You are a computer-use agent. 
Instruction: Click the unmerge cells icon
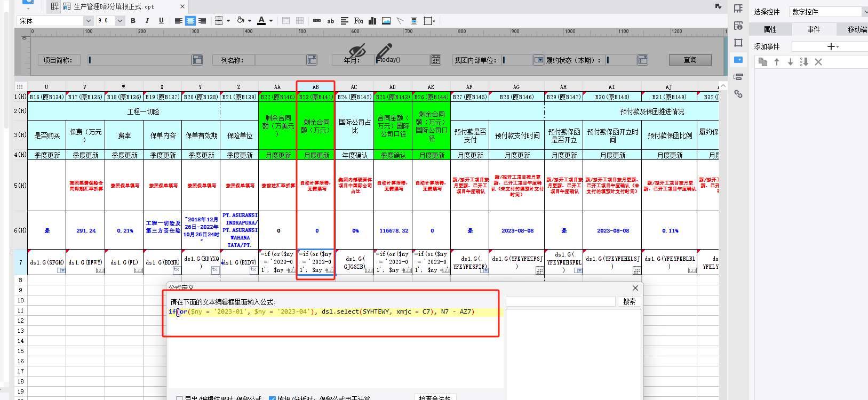(300, 21)
